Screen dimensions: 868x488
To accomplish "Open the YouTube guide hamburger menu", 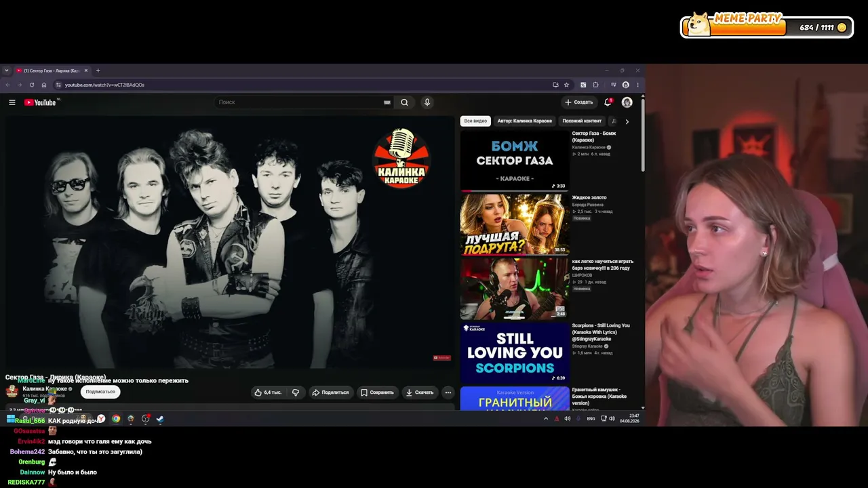I will pos(12,102).
